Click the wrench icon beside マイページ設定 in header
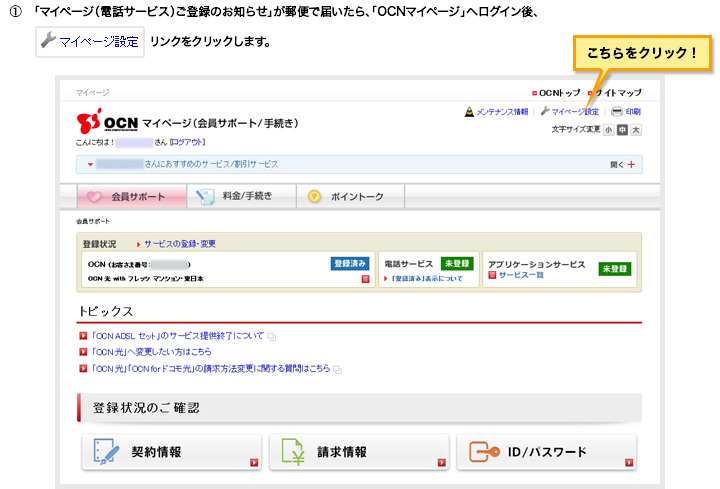This screenshot has height=489, width=720. click(544, 112)
